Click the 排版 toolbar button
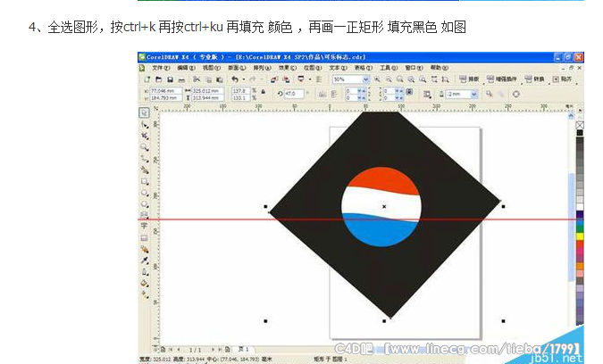This screenshot has height=364, width=603. click(x=469, y=79)
